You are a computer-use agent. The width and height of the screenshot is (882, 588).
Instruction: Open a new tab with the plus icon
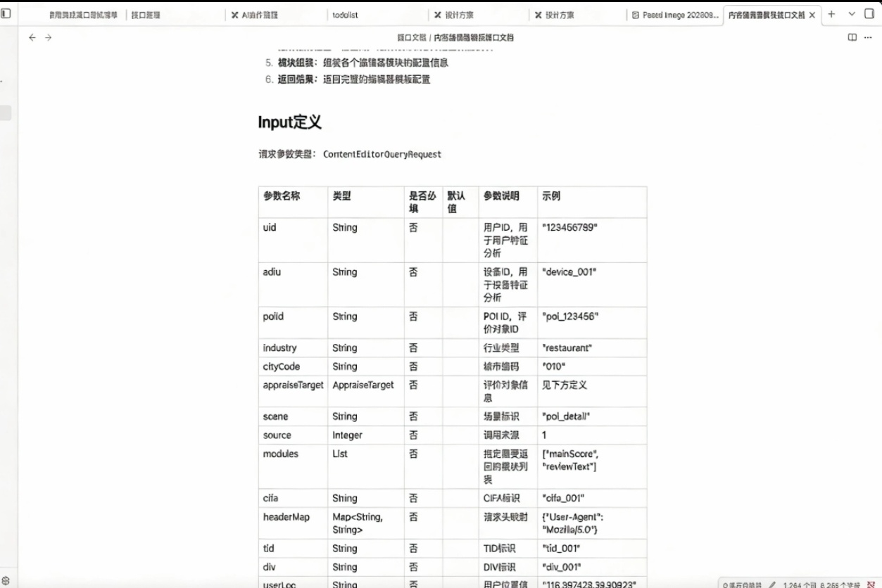click(x=831, y=14)
